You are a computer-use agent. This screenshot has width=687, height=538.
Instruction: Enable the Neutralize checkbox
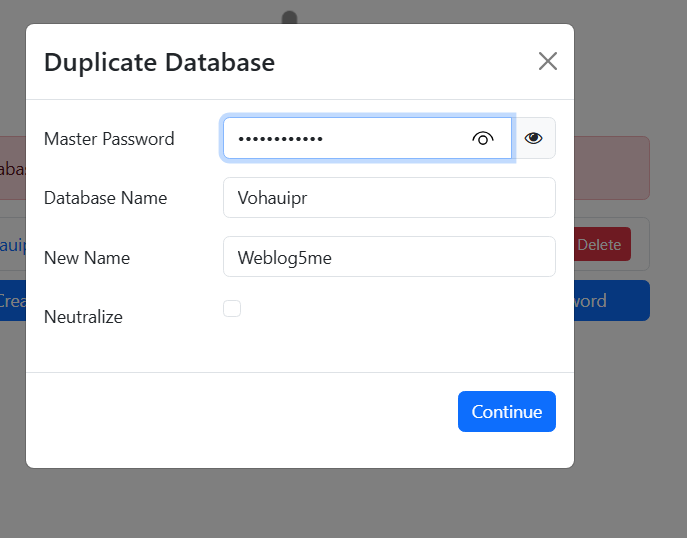[x=232, y=309]
